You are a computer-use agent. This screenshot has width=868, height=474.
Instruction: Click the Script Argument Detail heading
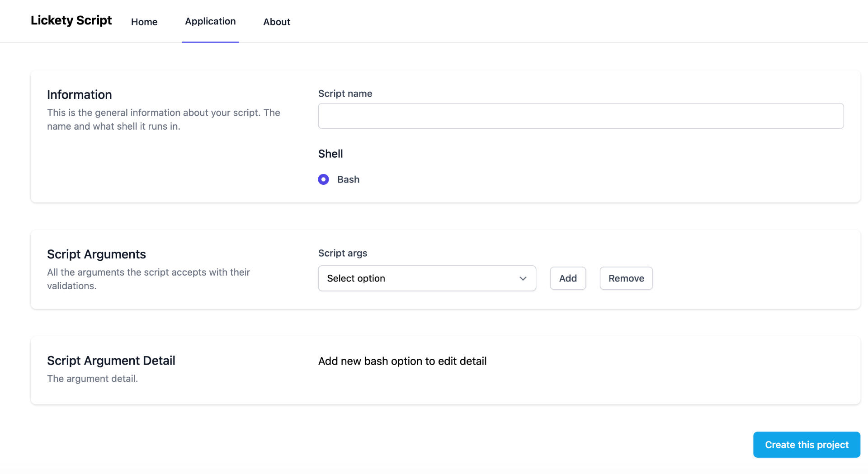(x=111, y=361)
